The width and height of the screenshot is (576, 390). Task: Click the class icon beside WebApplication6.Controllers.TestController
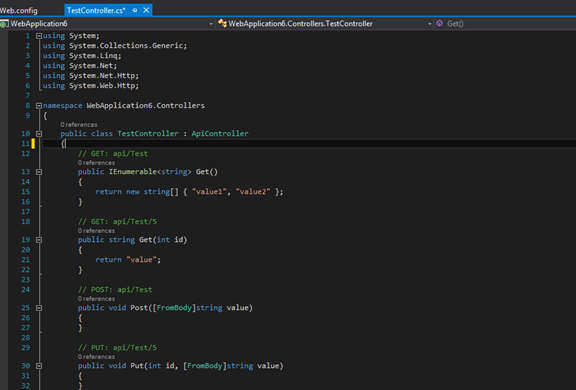[x=222, y=24]
